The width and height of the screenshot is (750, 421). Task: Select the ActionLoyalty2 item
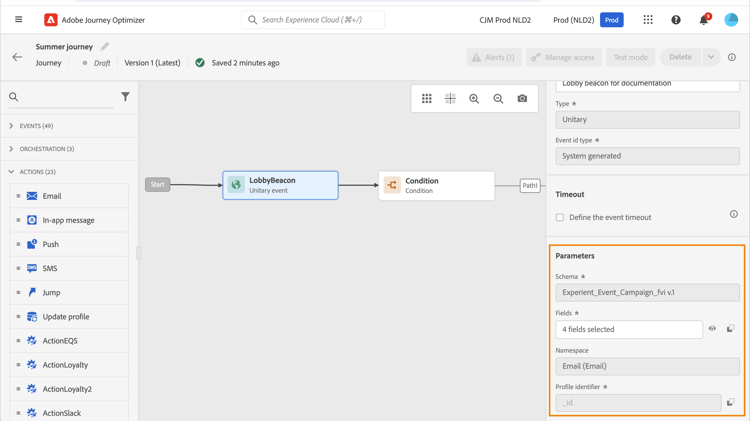click(69, 389)
